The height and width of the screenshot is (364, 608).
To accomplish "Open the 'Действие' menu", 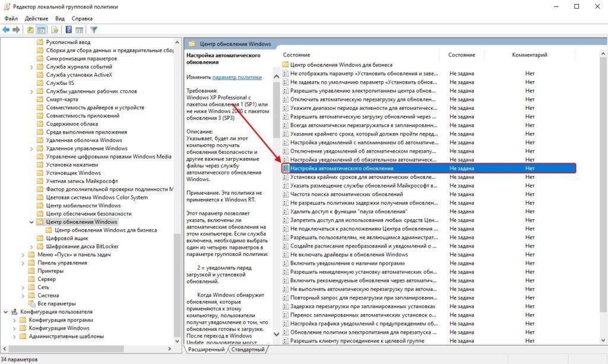I will (36, 18).
